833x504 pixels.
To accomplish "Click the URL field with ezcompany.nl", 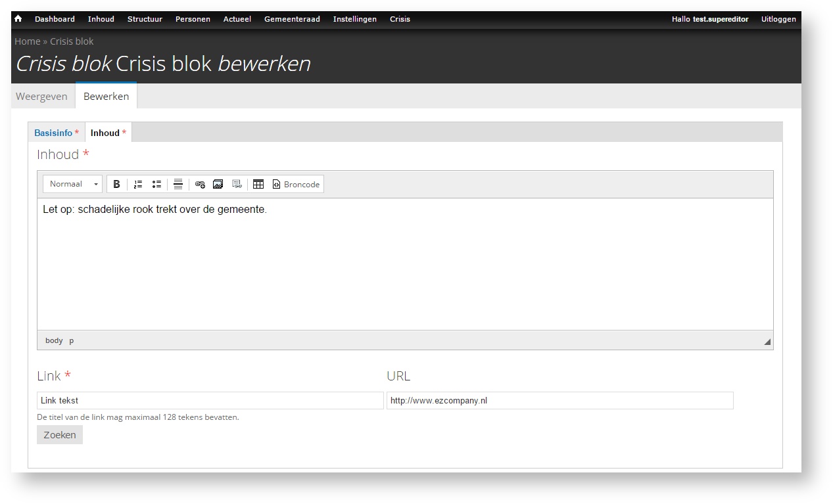I will click(559, 400).
